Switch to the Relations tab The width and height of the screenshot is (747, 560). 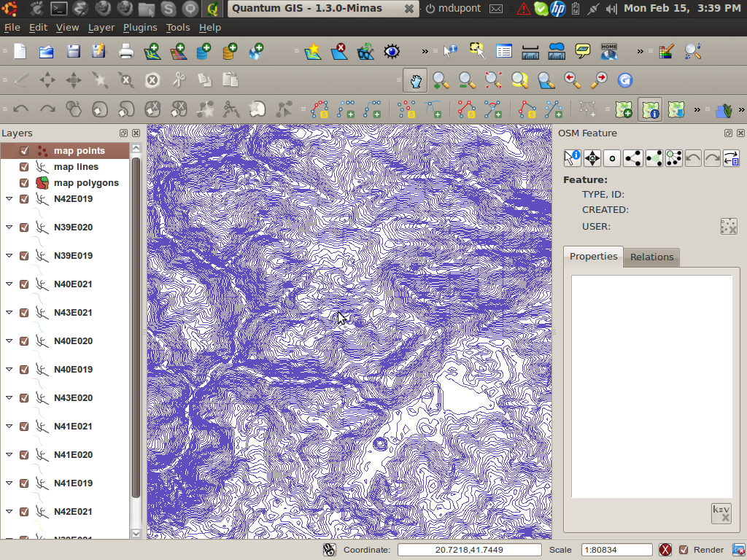[651, 257]
